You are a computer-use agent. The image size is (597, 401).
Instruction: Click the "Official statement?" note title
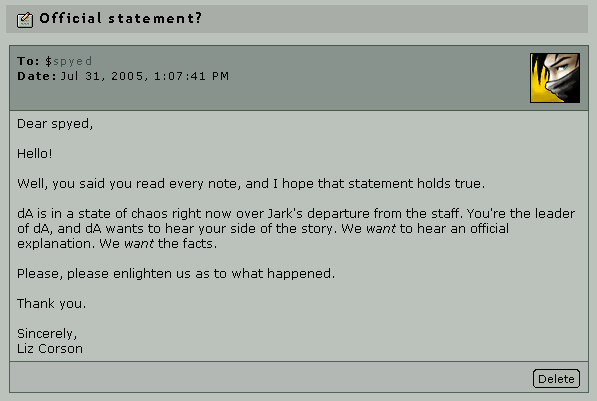(120, 18)
